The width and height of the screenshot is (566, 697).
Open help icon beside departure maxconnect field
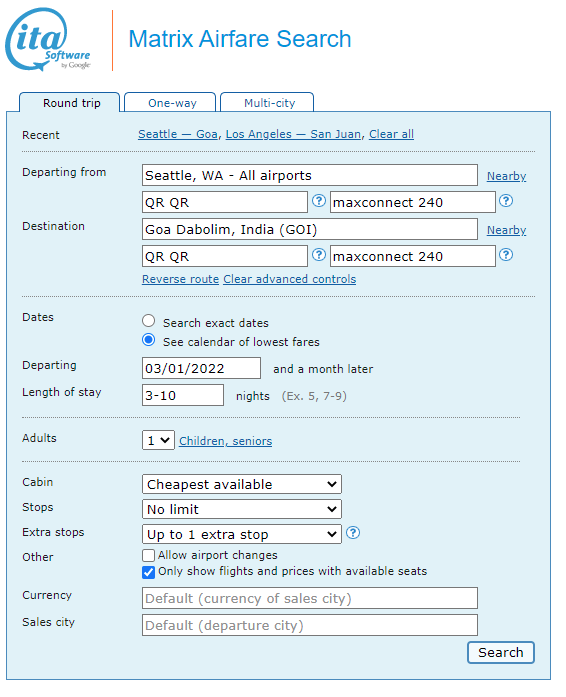506,201
